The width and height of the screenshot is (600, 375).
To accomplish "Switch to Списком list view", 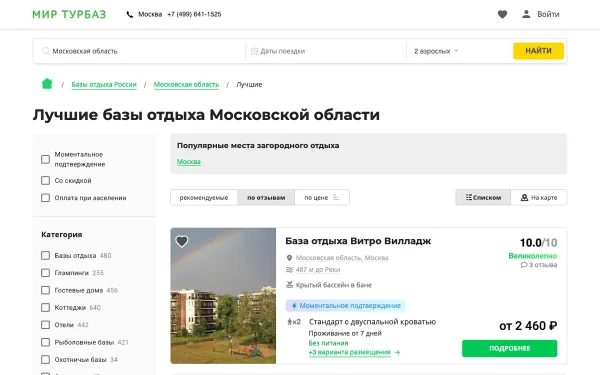I will tap(483, 197).
